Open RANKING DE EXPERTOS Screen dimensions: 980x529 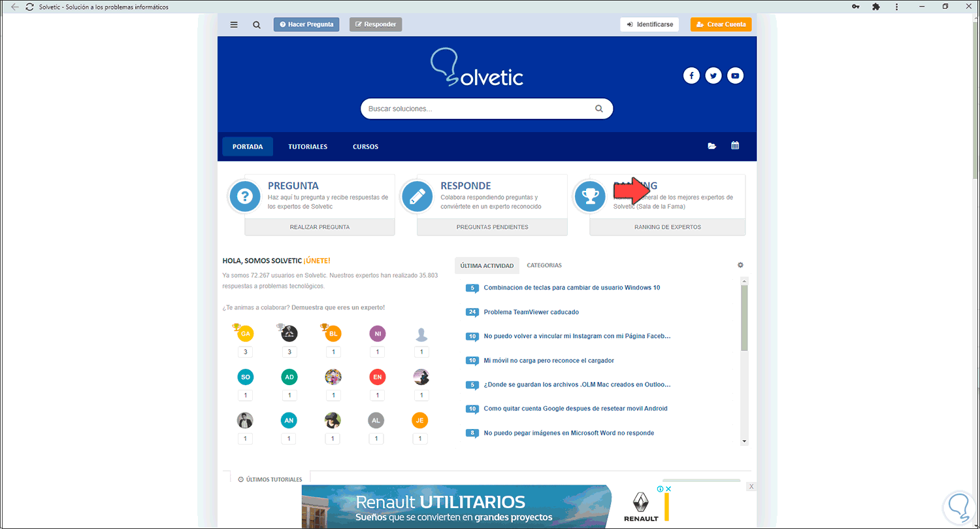[667, 227]
